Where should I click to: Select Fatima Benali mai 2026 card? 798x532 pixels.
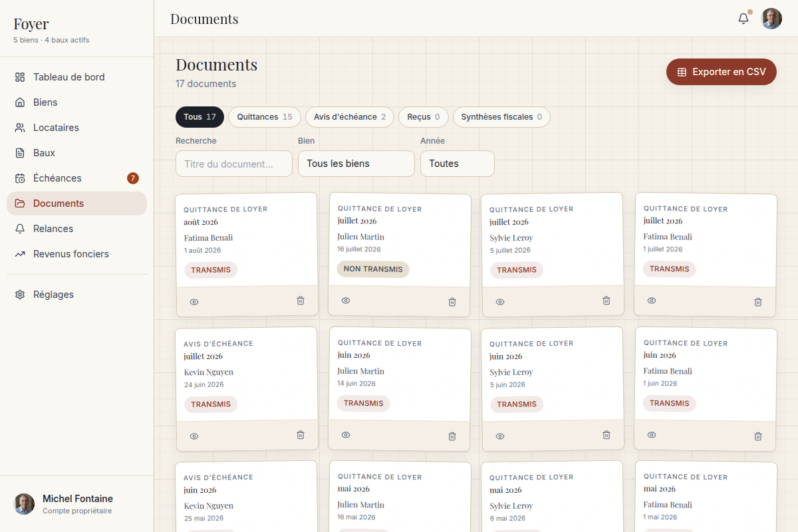[706, 496]
